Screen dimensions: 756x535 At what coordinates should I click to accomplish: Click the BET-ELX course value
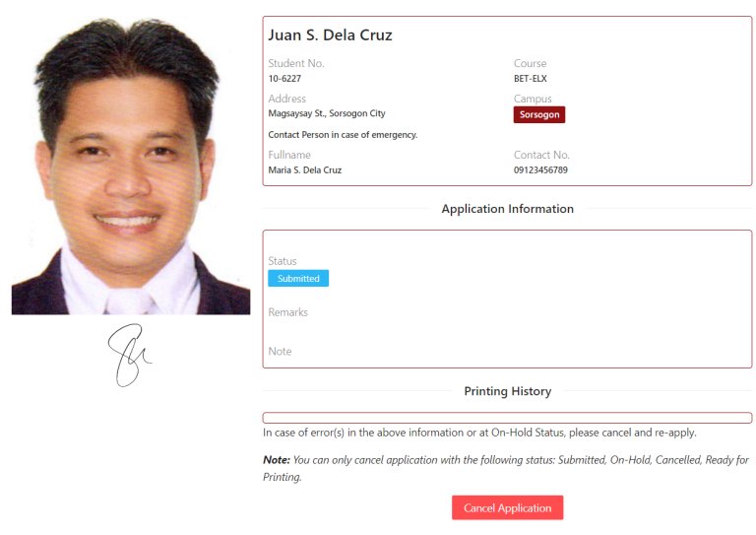pyautogui.click(x=531, y=79)
